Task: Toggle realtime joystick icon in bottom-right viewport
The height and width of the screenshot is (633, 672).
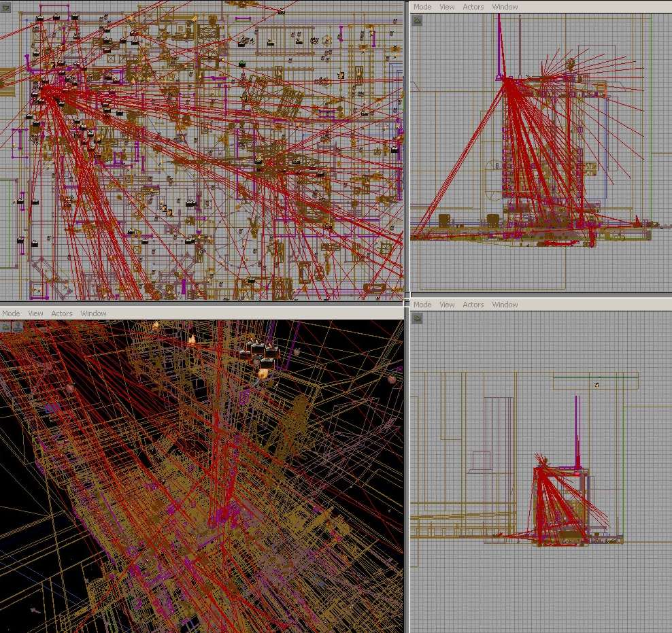Action: [417, 318]
